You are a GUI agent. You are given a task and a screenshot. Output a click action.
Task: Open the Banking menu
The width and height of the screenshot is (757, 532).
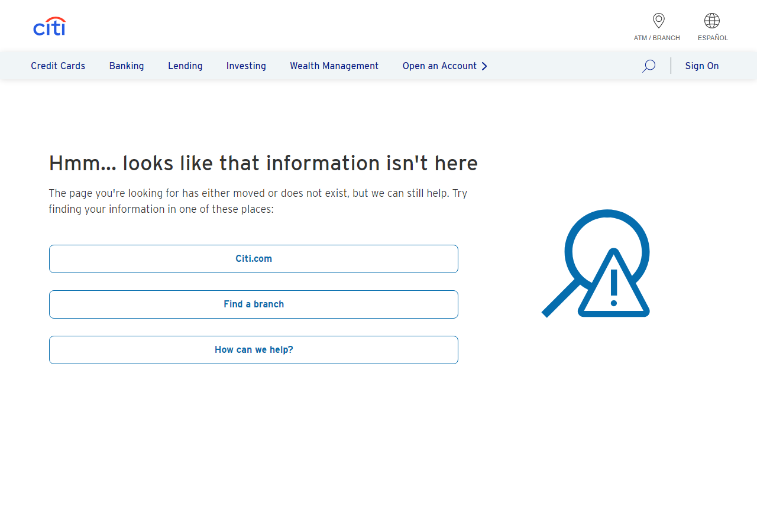pos(127,66)
